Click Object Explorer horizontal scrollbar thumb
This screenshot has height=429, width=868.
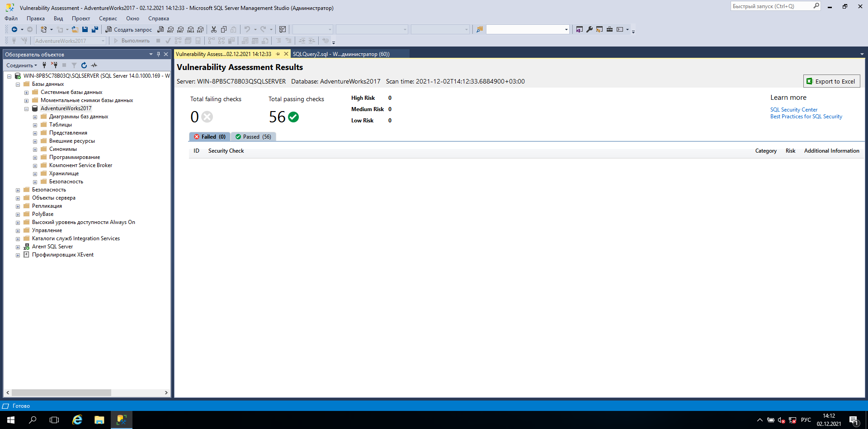pyautogui.click(x=61, y=393)
